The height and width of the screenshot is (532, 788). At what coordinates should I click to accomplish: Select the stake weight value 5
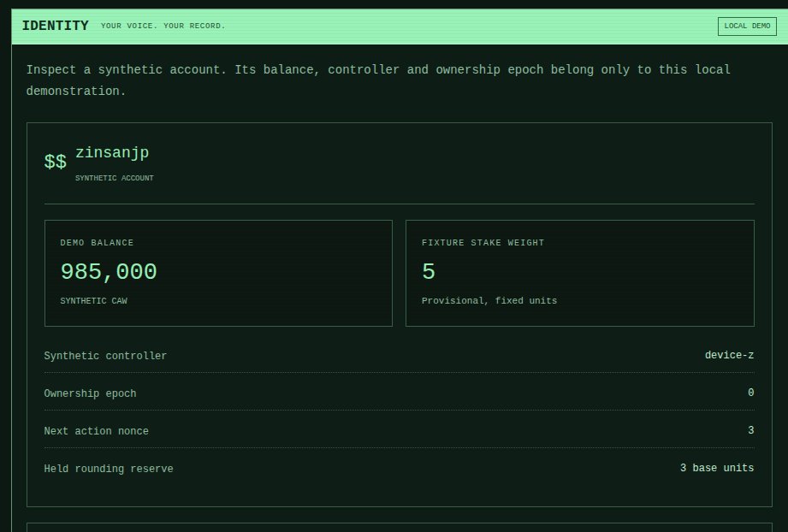coord(429,271)
